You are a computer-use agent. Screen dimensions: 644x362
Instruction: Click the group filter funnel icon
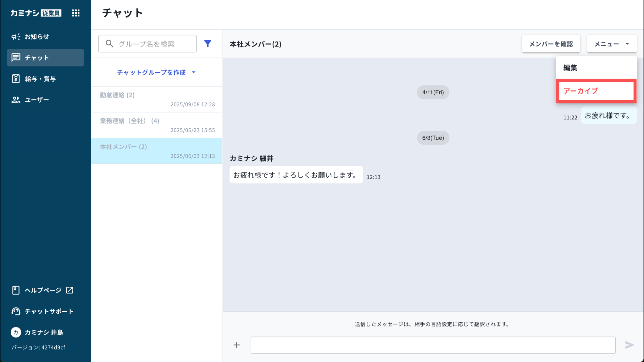208,44
